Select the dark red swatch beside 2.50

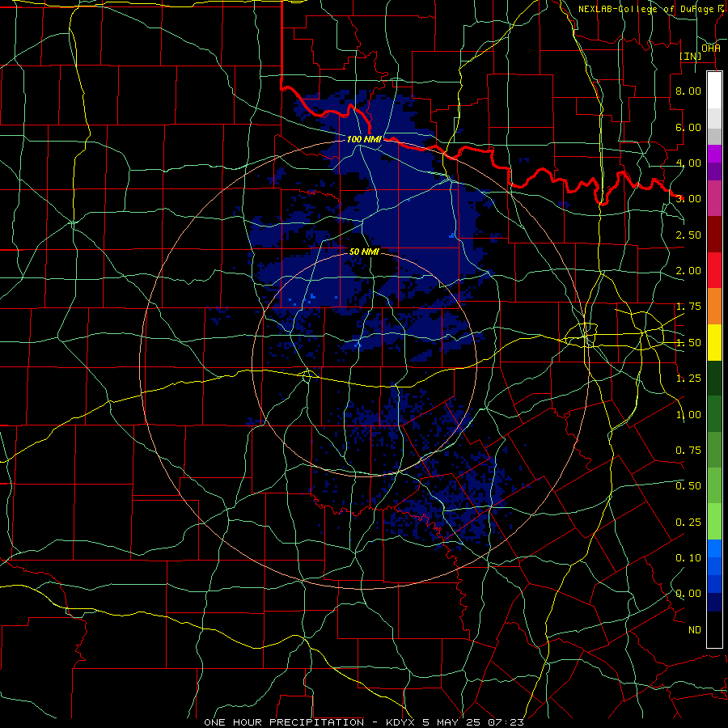click(714, 235)
